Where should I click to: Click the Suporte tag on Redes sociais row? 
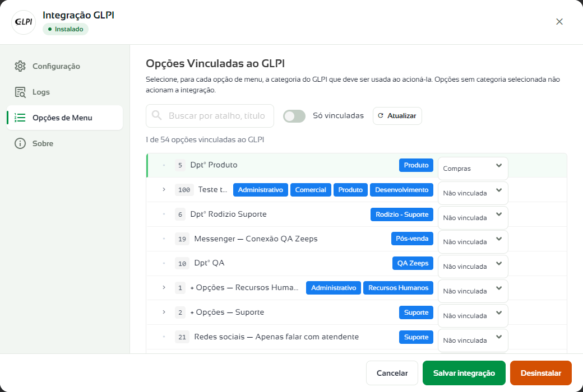(x=416, y=337)
